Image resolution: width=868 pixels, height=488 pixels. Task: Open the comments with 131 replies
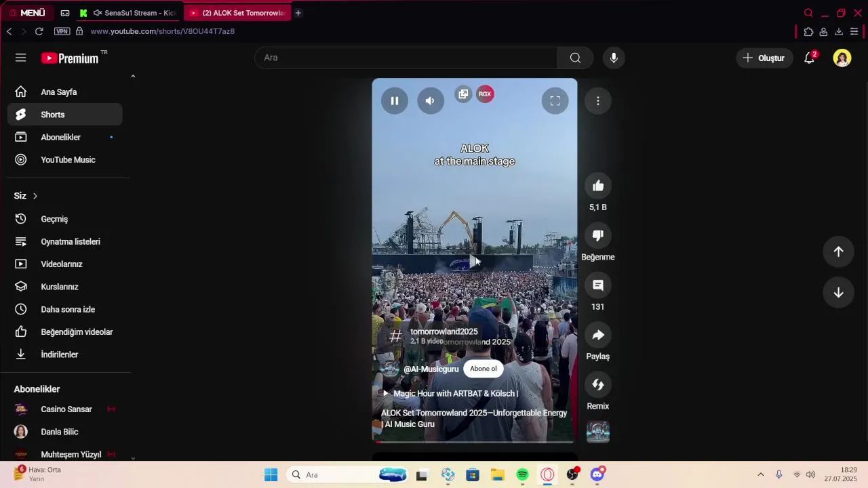click(x=598, y=285)
